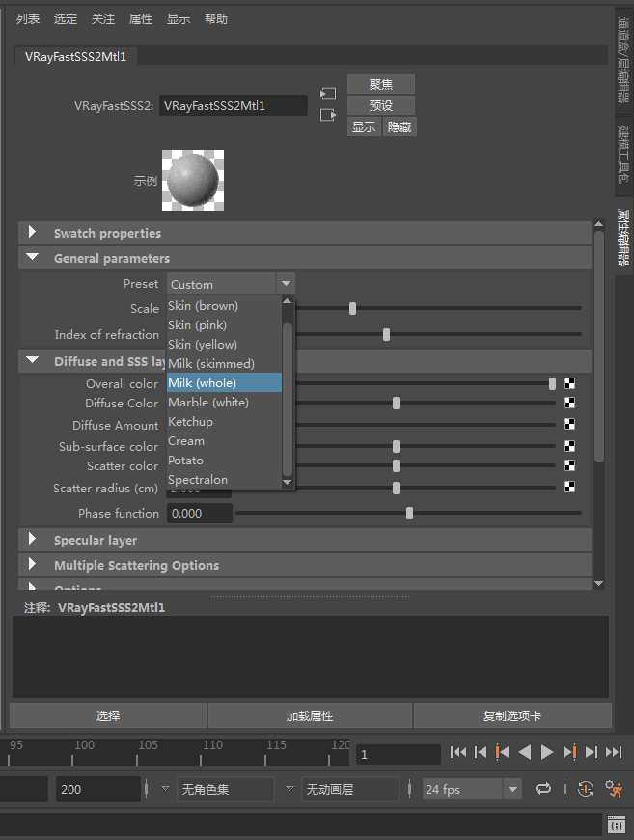The height and width of the screenshot is (840, 634).
Task: Jump to next keyframe
Action: pos(569,752)
